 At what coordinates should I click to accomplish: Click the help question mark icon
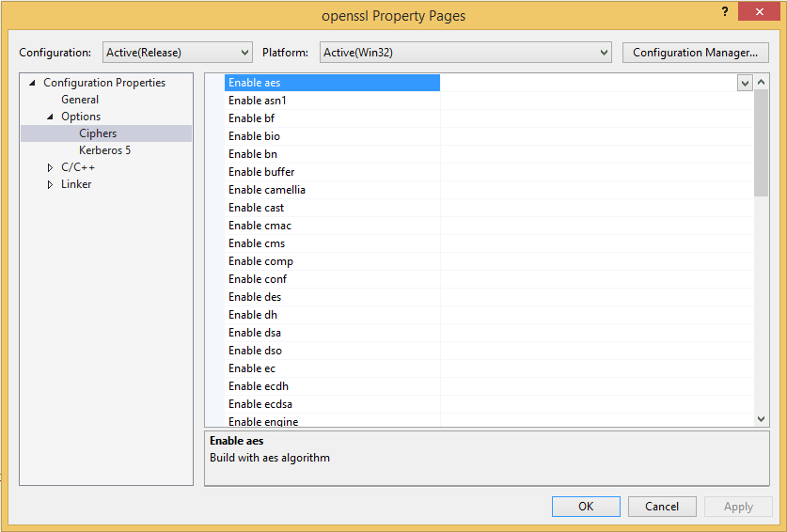tap(724, 11)
